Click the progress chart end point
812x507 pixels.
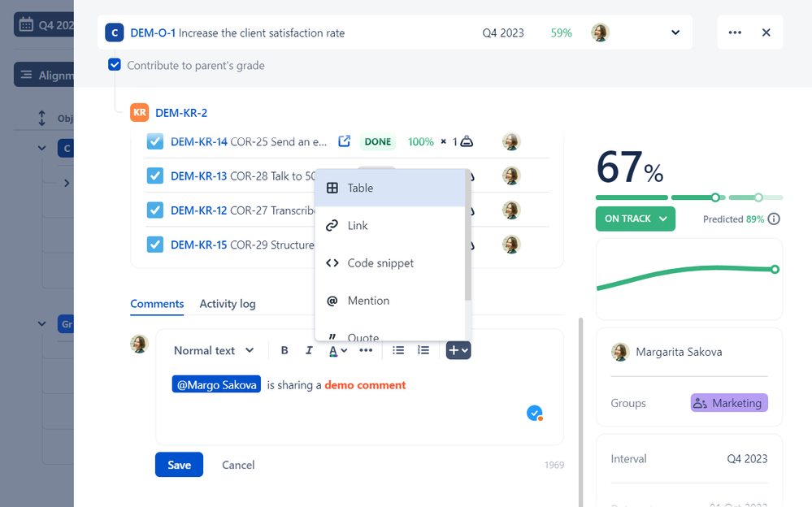point(775,269)
